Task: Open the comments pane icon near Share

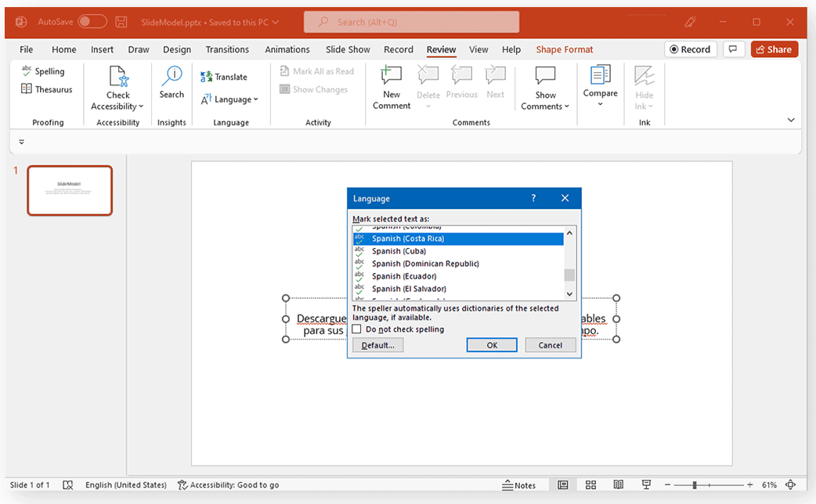Action: click(733, 49)
